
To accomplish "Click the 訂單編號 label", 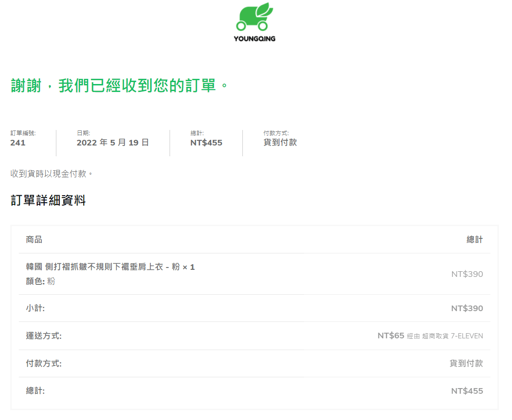I will 23,133.
